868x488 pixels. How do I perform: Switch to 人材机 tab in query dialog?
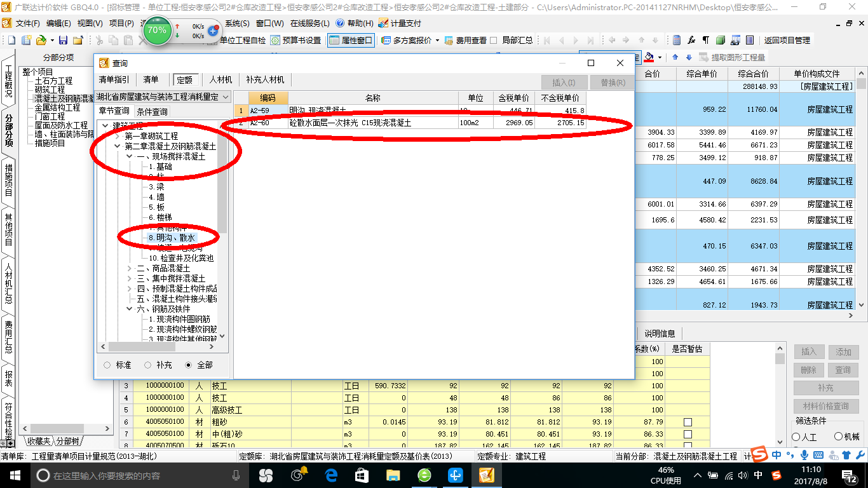(220, 80)
